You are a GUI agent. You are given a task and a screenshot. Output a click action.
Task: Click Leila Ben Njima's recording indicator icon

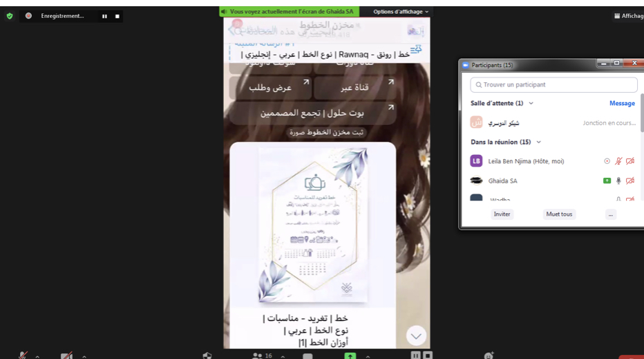tap(607, 161)
